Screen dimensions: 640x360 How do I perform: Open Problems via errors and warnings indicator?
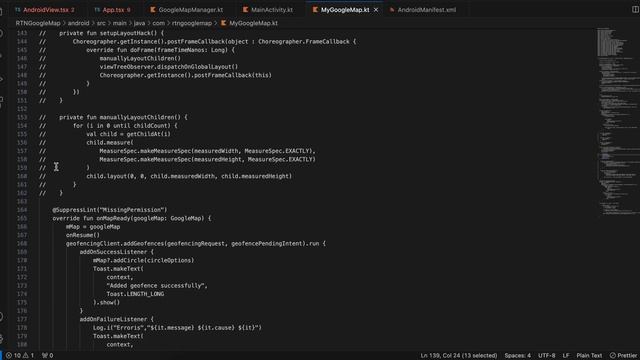tap(20, 356)
